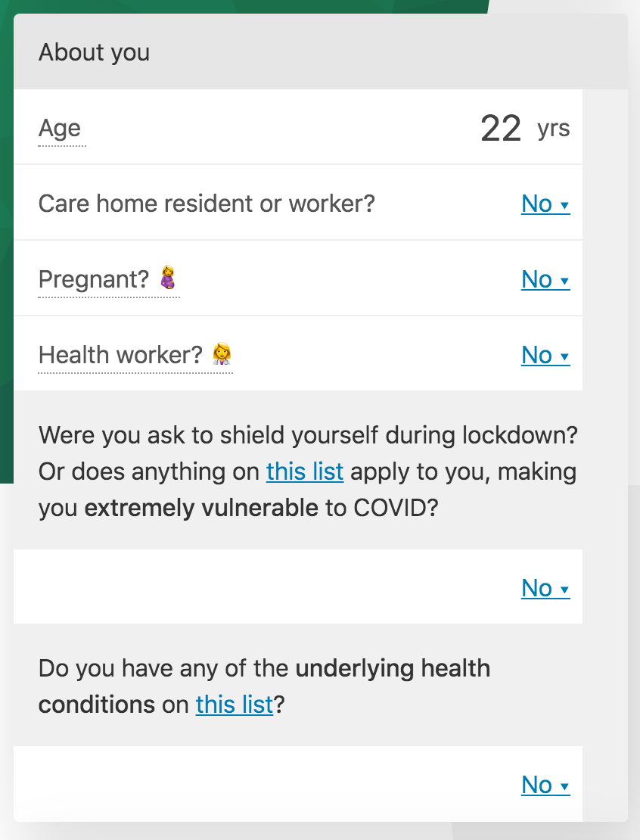Screen dimensions: 640x840
Task: Click the health worker emoji icon
Action: pos(222,353)
